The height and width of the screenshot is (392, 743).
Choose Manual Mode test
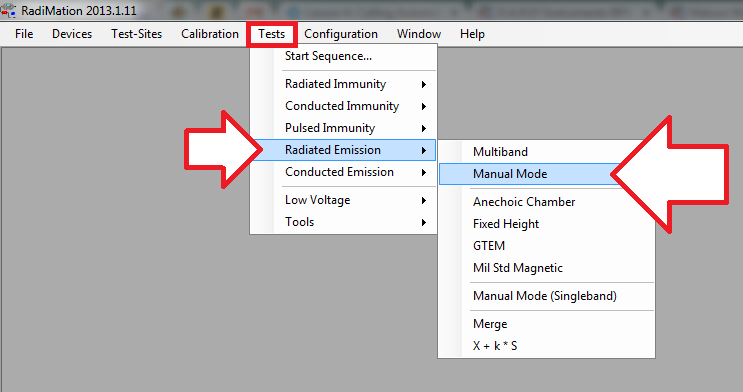pos(546,174)
